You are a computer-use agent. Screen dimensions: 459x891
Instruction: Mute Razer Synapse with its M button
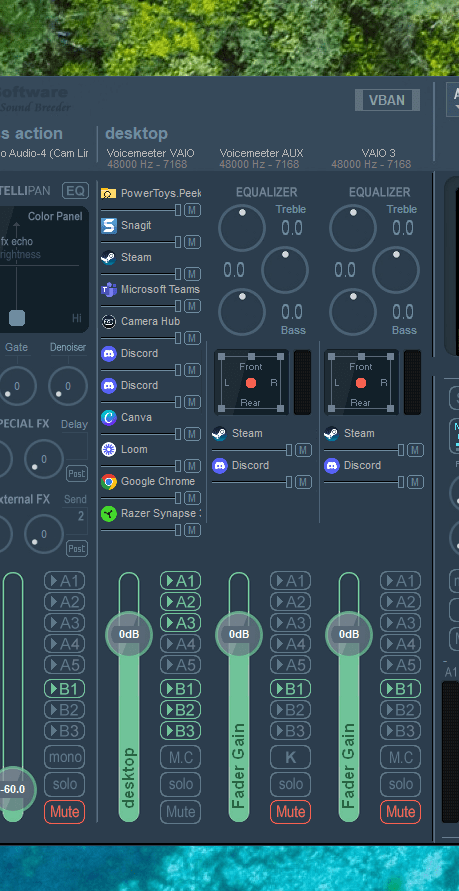(x=192, y=530)
